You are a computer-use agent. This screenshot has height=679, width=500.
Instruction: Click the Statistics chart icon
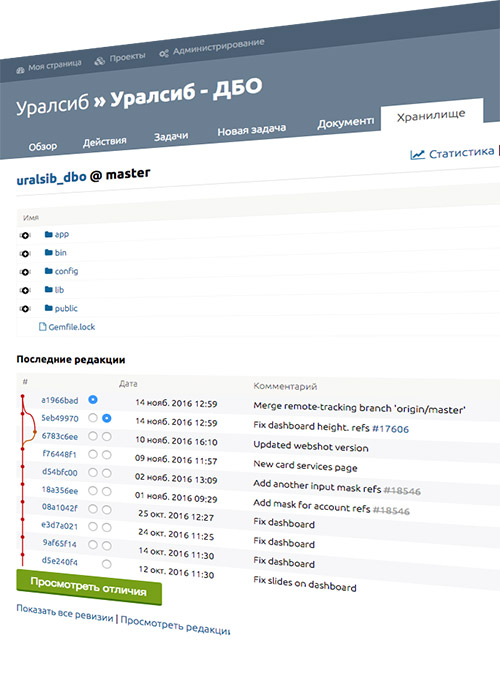point(417,154)
